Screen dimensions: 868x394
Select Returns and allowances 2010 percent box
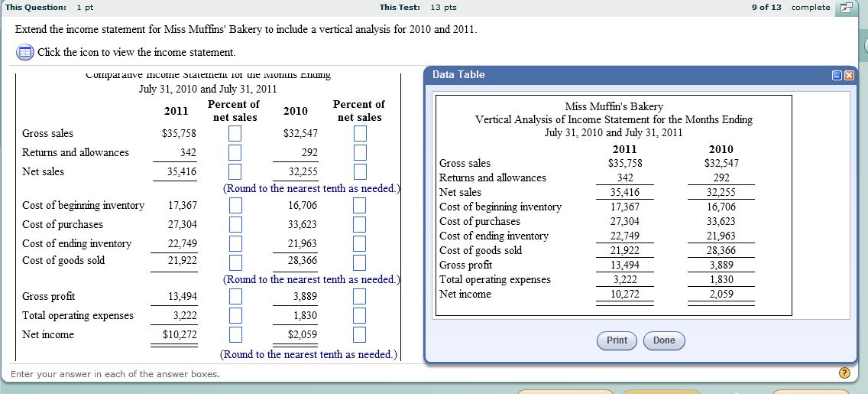click(360, 152)
